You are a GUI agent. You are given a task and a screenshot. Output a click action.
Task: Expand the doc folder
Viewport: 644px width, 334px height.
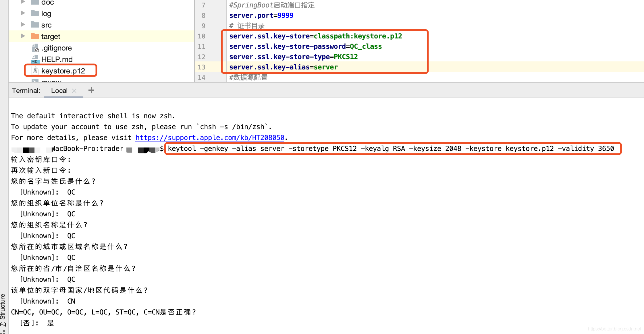(x=23, y=2)
